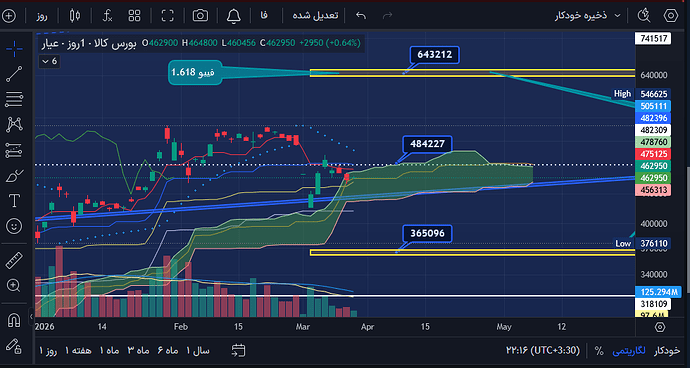Open the go to date calendar icon
This screenshot has width=690, height=368.
pyautogui.click(x=239, y=350)
